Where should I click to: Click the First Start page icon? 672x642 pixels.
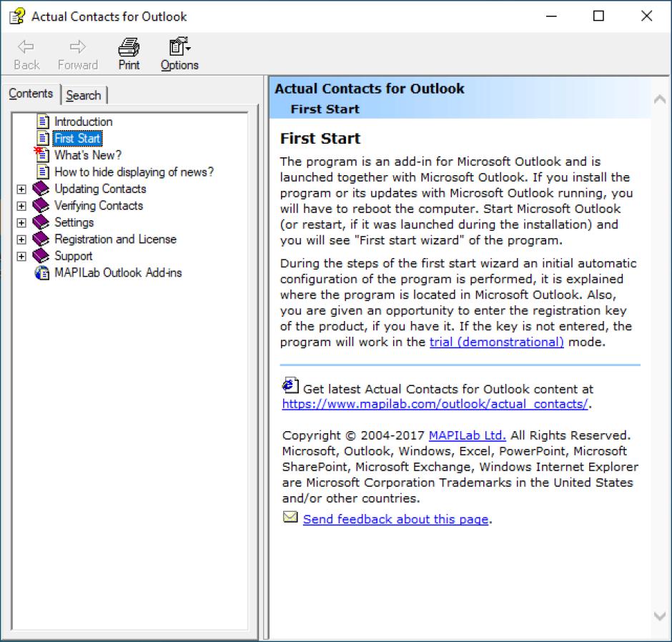click(42, 138)
